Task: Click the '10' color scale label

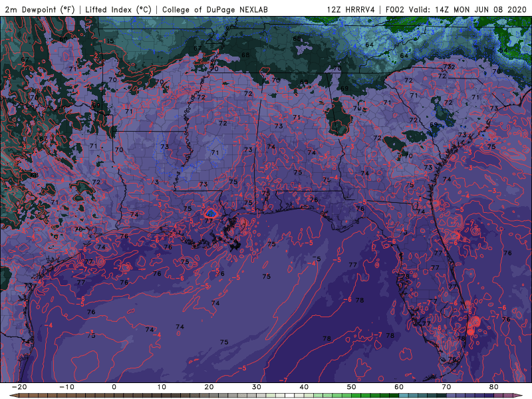Action: point(162,387)
